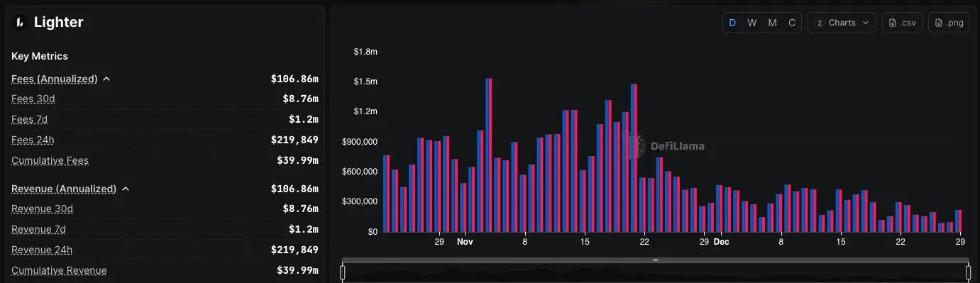Image resolution: width=980 pixels, height=283 pixels.
Task: Click the file icon on .png button
Action: click(x=938, y=23)
